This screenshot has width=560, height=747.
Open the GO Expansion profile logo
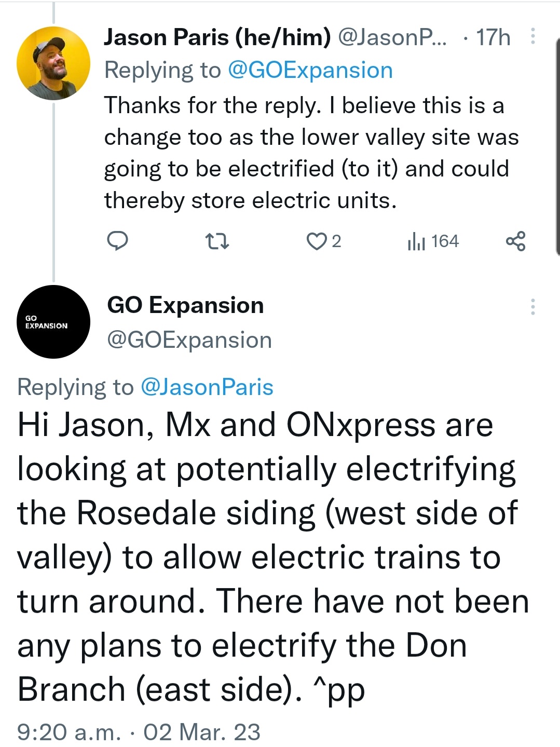(x=53, y=322)
